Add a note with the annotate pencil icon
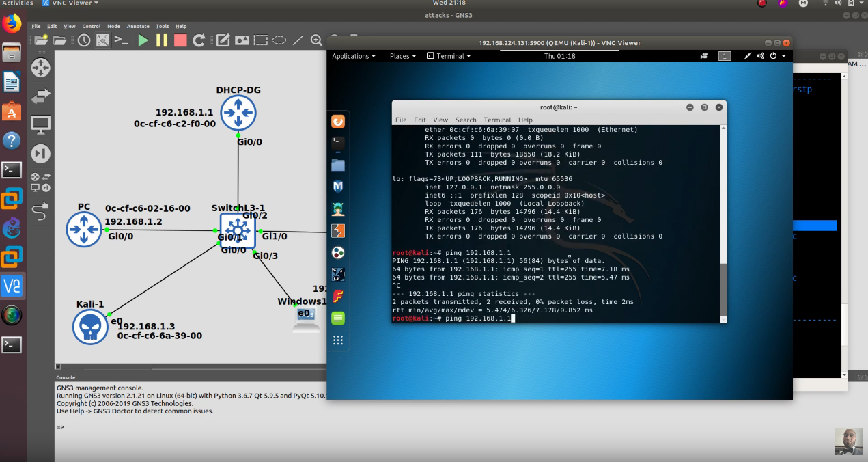This screenshot has width=868, height=462. [x=223, y=40]
